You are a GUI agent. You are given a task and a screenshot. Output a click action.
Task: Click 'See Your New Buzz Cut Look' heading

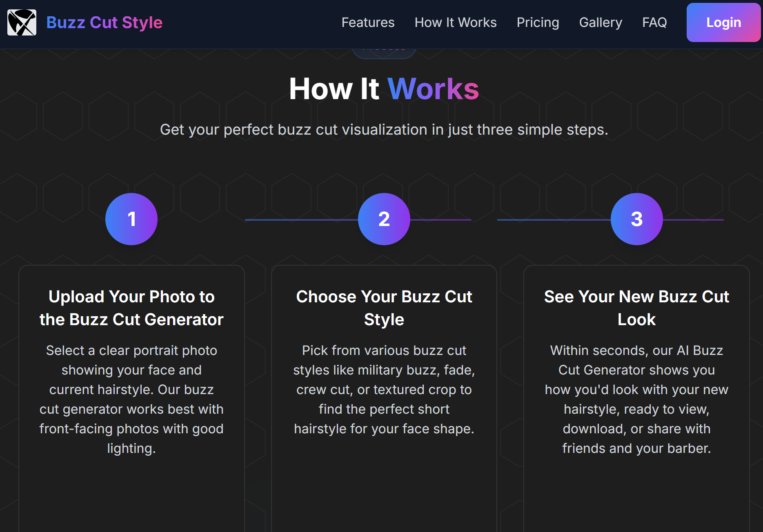pos(637,308)
